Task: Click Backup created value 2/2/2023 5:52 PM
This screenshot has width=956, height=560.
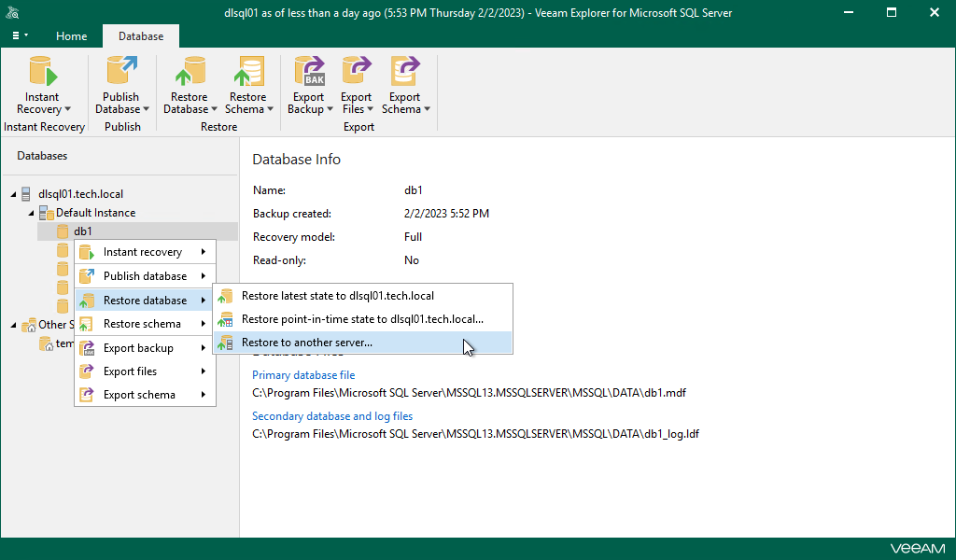Action: (446, 214)
